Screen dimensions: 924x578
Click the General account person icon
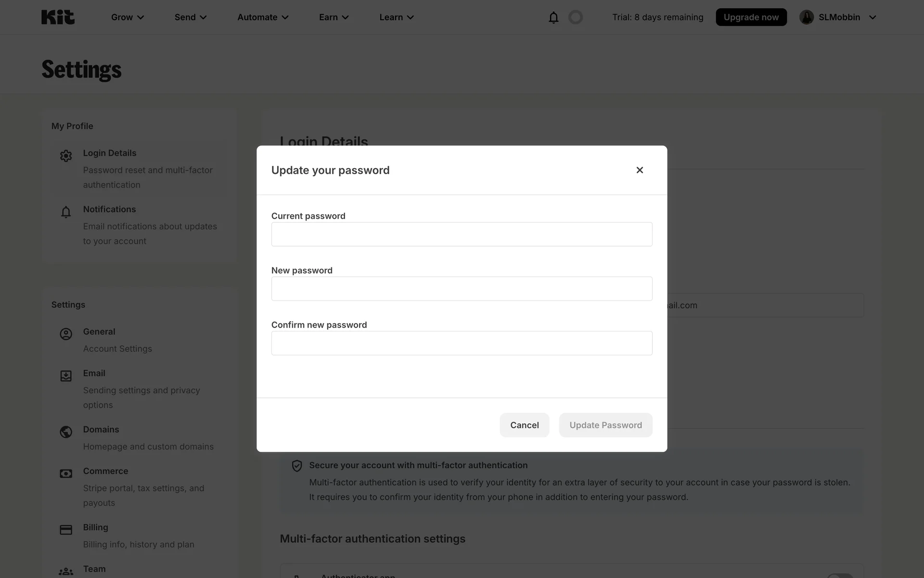pos(66,334)
